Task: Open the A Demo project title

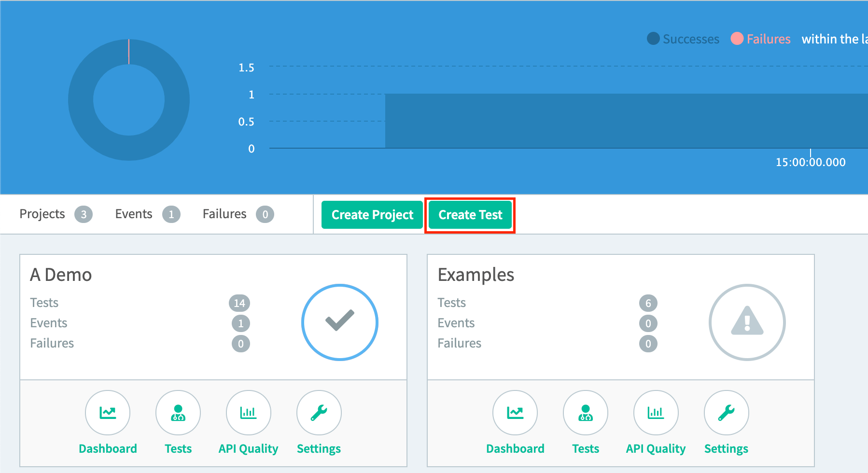Action: pos(61,275)
